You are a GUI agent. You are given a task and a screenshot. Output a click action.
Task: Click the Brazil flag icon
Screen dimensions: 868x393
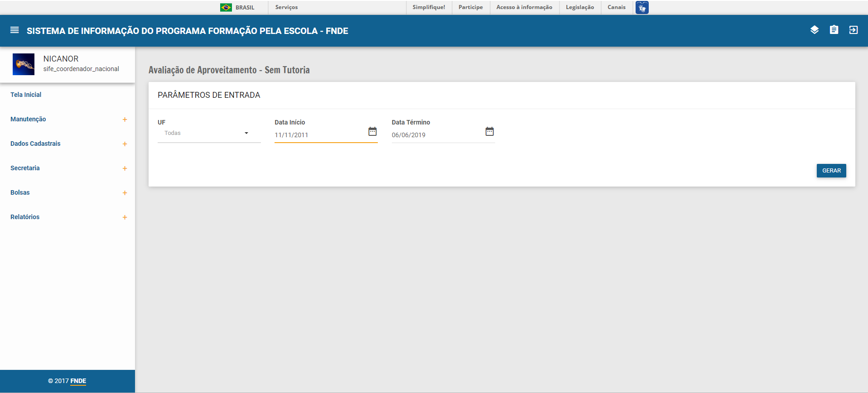point(226,7)
